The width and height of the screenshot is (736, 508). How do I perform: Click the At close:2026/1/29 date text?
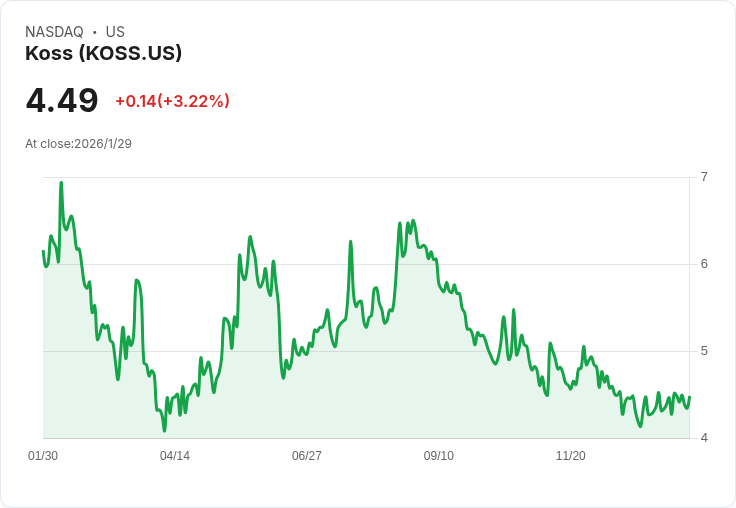tap(78, 144)
